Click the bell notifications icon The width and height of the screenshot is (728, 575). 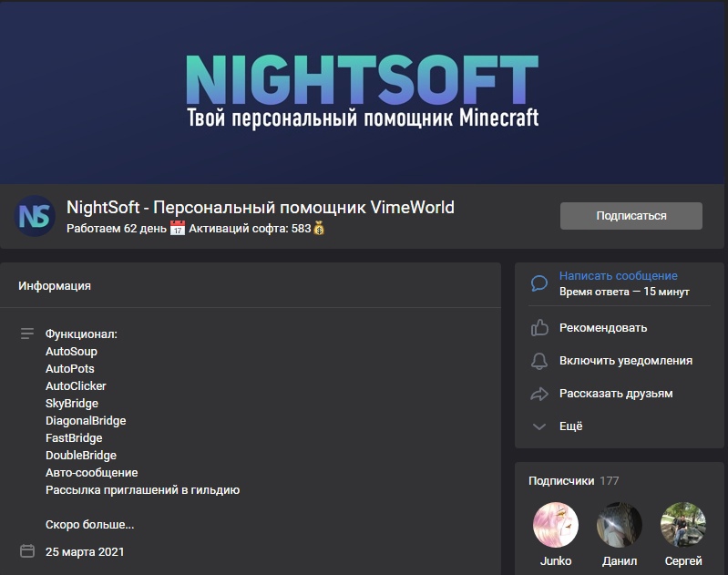click(x=539, y=361)
